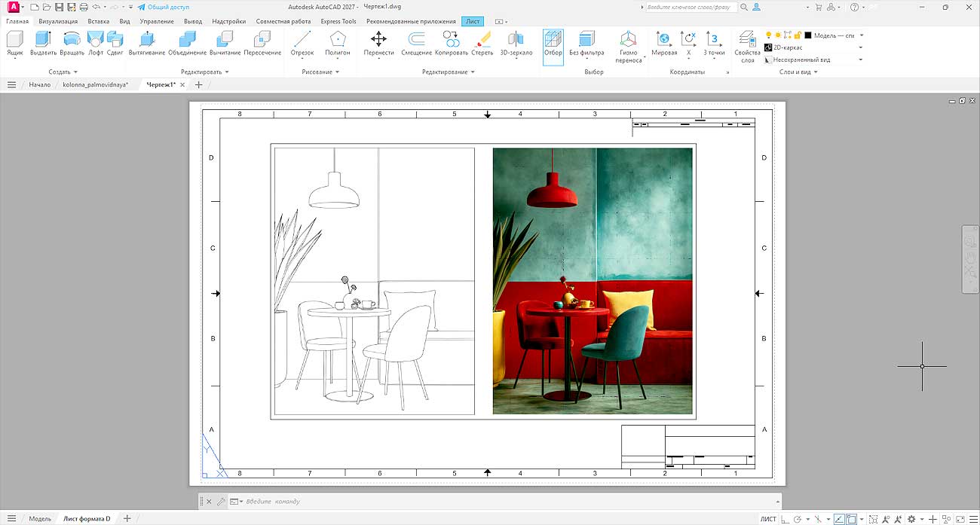Expand the Слои и вид panel dropdown

pos(799,72)
